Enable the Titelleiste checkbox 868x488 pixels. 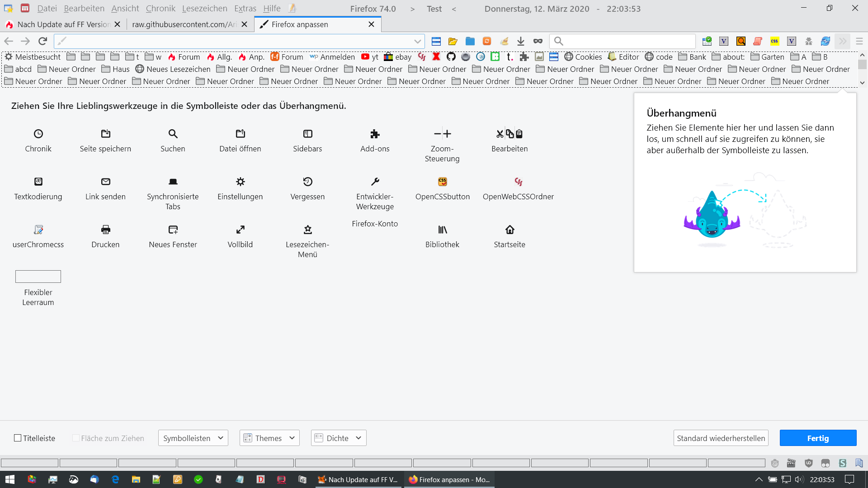18,438
